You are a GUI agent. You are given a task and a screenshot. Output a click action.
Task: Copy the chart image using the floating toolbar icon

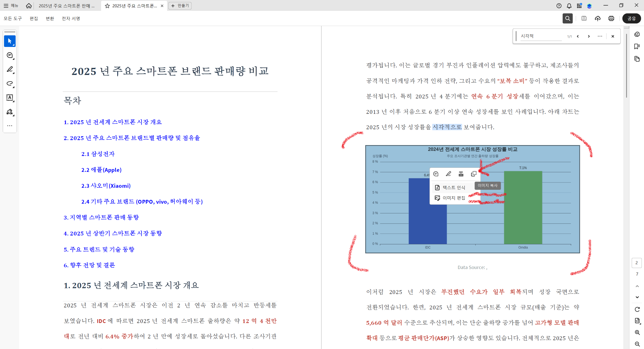coord(473,174)
